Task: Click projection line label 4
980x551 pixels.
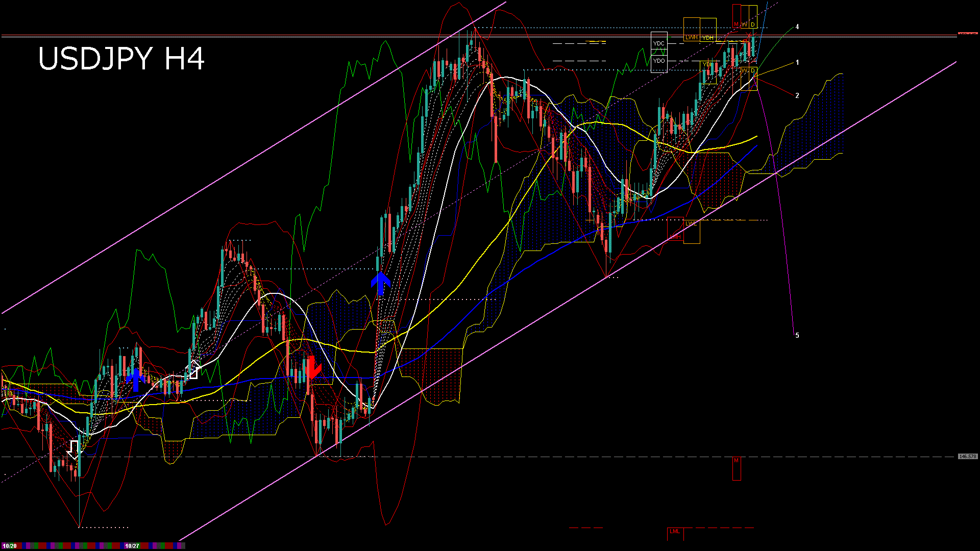Action: [x=797, y=27]
